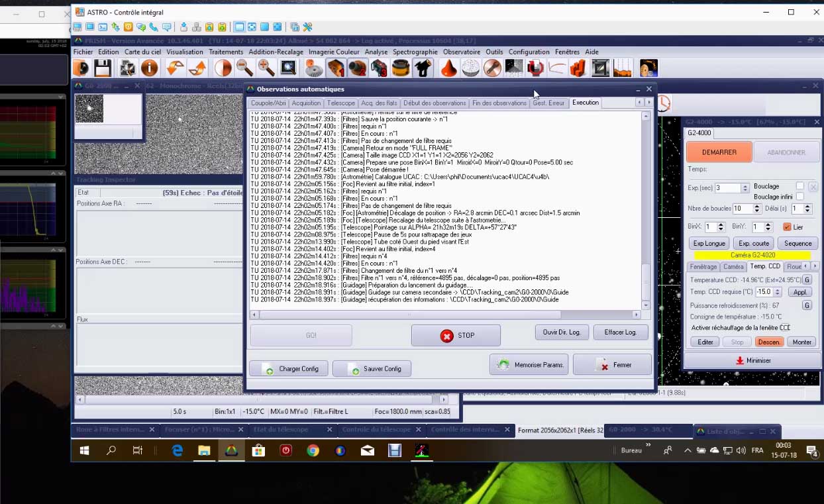Adjust the Nbre de boucles spinner
This screenshot has width=824, height=504.
point(756,209)
